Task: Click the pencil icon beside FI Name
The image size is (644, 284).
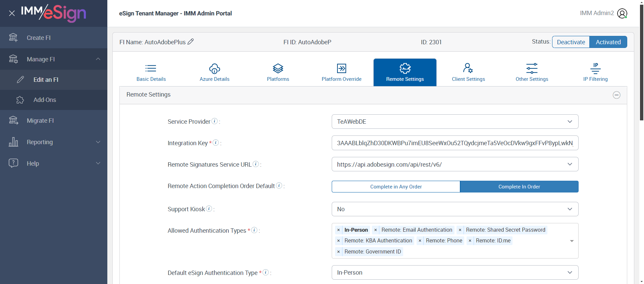Action: [x=191, y=42]
